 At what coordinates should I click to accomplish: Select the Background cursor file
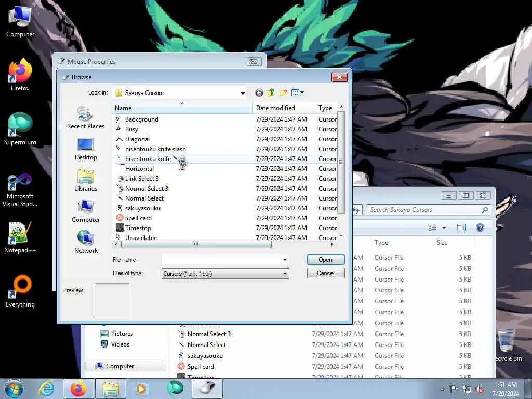click(x=225, y=119)
